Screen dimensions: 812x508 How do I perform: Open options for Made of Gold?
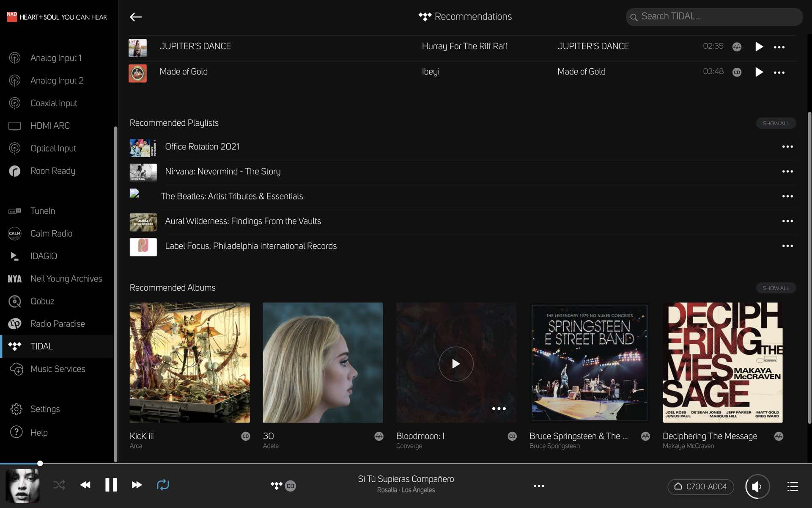(779, 72)
